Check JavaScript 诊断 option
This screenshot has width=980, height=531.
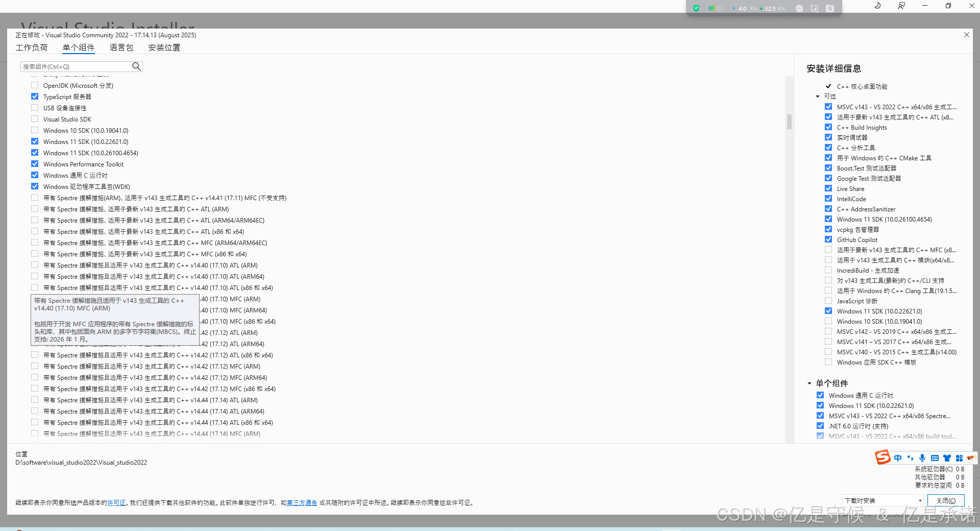(x=828, y=301)
